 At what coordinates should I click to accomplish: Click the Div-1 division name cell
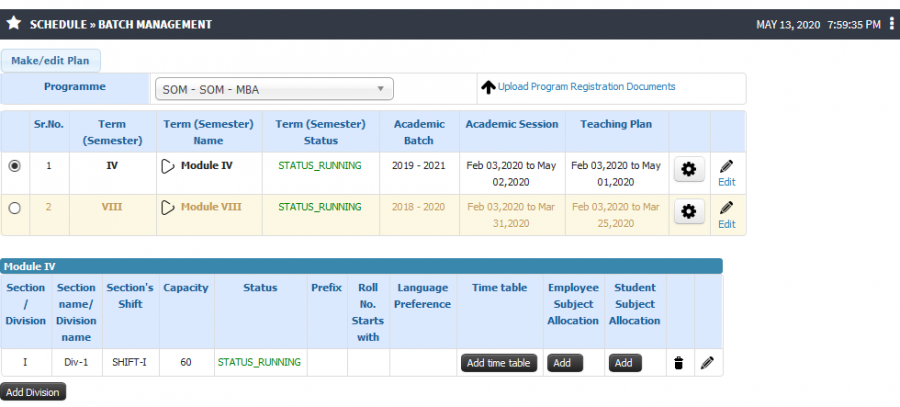click(76, 363)
